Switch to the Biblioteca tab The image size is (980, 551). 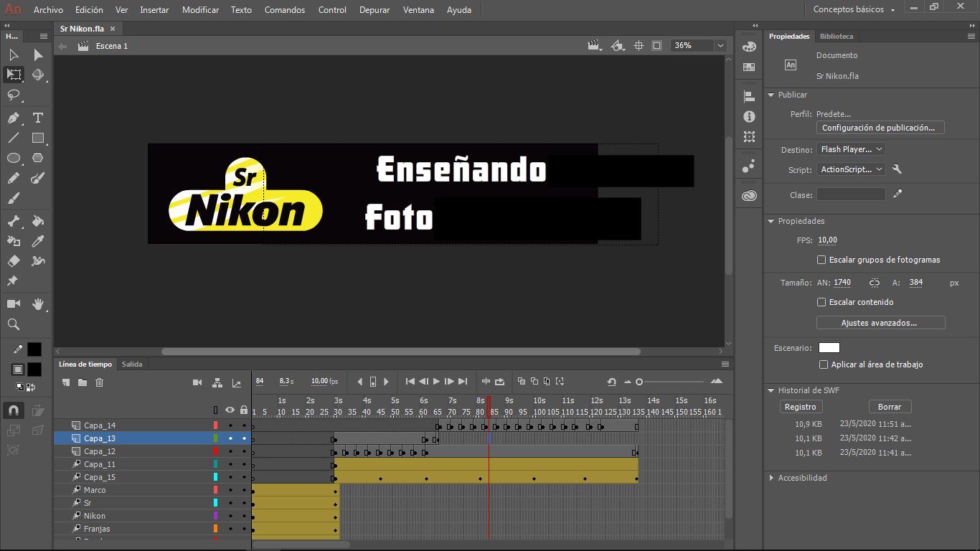837,36
